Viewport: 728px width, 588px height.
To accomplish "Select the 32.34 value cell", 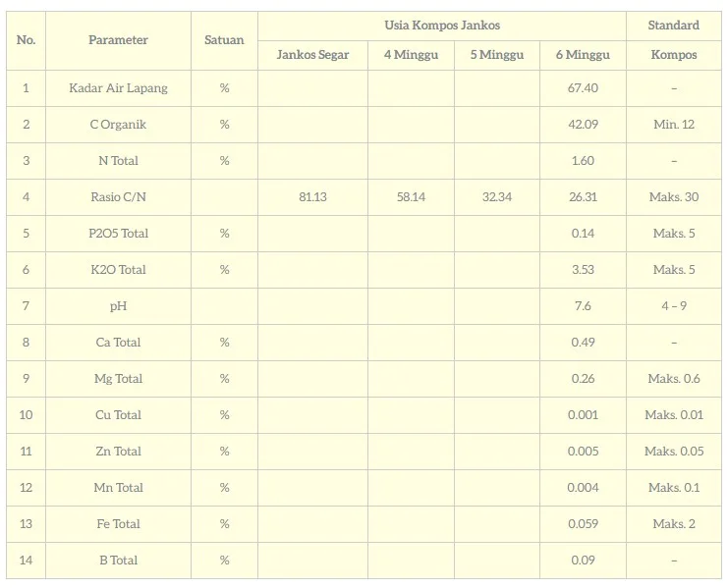I will (x=496, y=197).
